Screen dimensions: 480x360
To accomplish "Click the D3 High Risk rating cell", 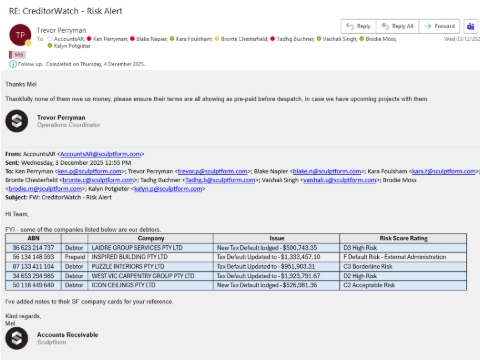I will pyautogui.click(x=403, y=248).
